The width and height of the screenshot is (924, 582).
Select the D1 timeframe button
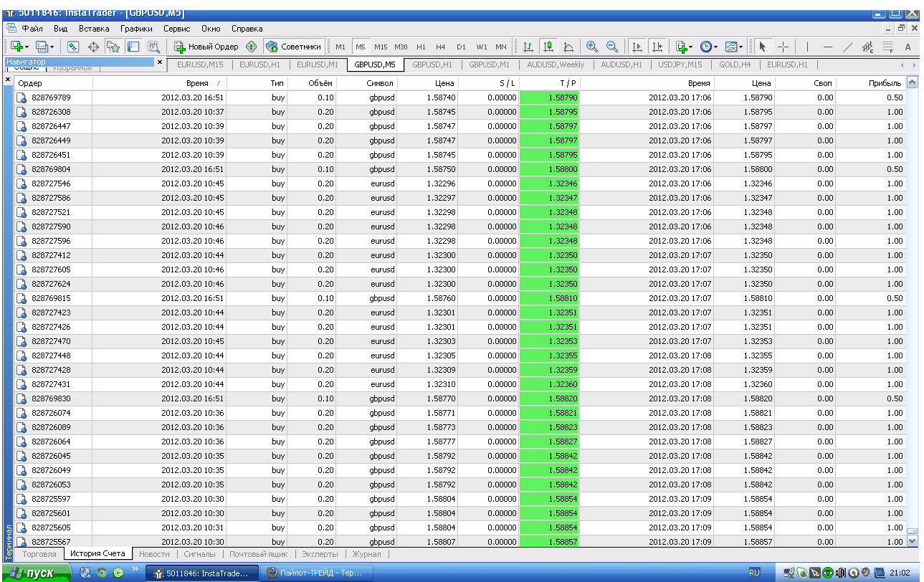pos(461,47)
